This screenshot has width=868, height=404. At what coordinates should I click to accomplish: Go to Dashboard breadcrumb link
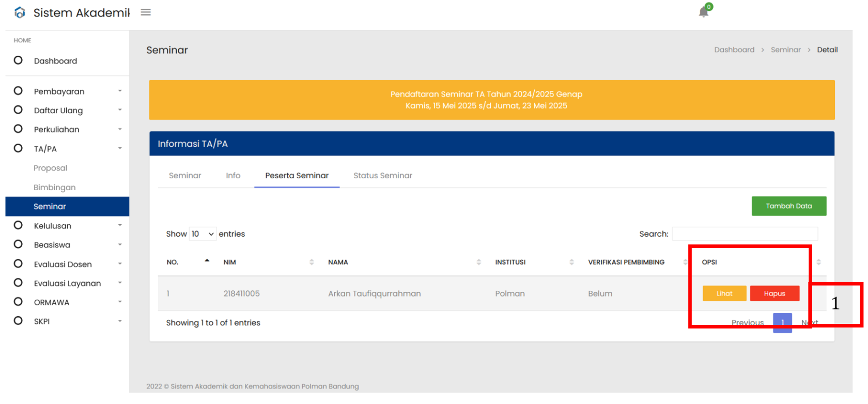734,50
